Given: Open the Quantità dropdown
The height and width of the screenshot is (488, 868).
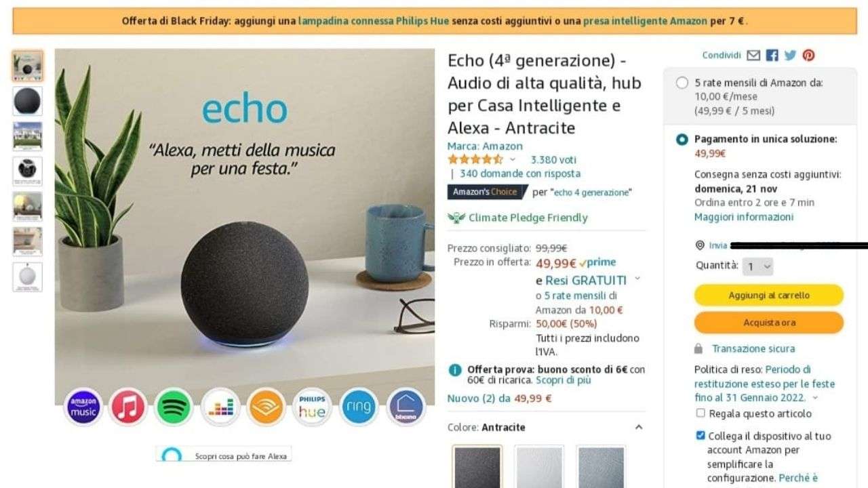Looking at the screenshot, I should tap(757, 266).
